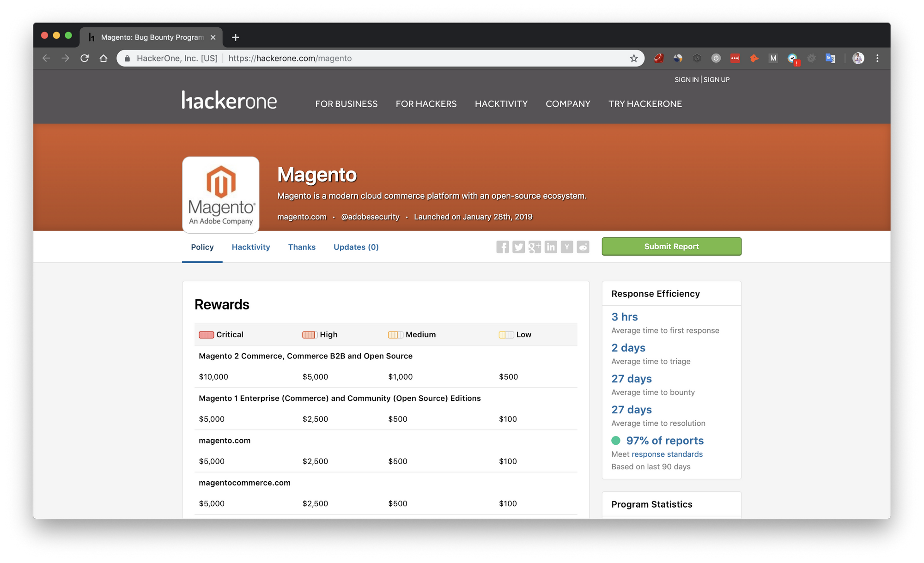The width and height of the screenshot is (924, 563).
Task: Select the Thanks tab
Action: (302, 247)
